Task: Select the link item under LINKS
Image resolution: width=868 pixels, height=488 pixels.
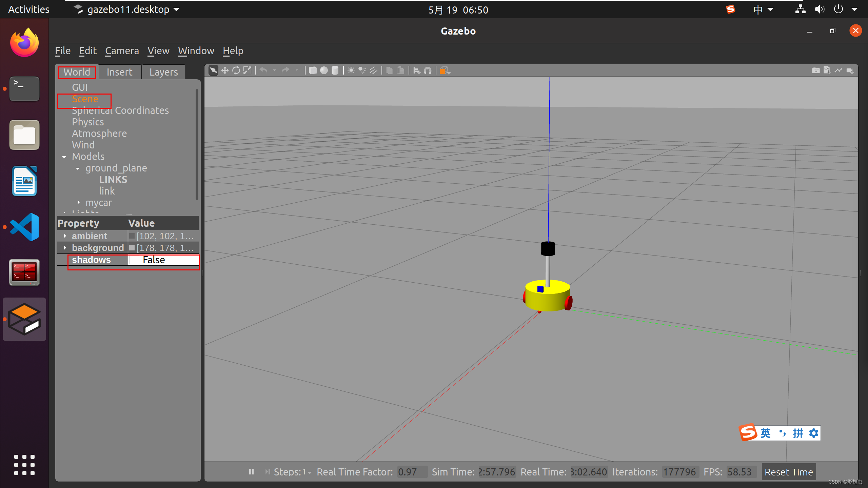Action: [107, 191]
